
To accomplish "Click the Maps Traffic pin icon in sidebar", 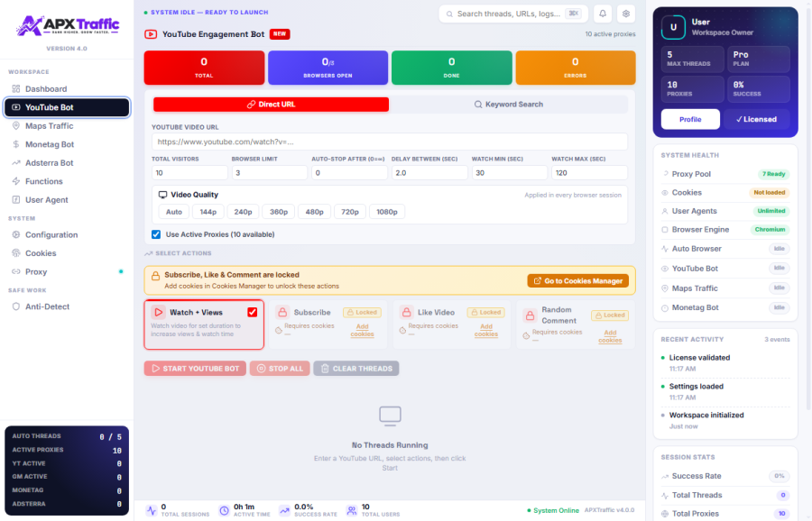I will click(16, 125).
